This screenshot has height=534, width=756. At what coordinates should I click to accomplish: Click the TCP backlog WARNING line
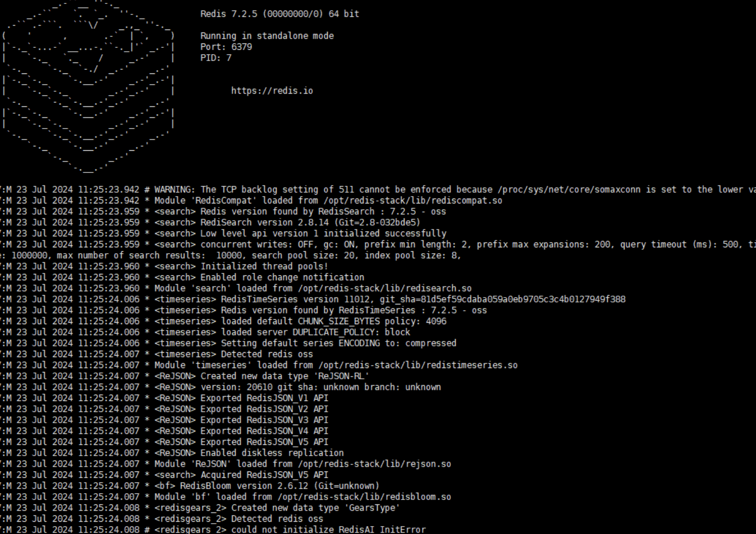point(378,190)
